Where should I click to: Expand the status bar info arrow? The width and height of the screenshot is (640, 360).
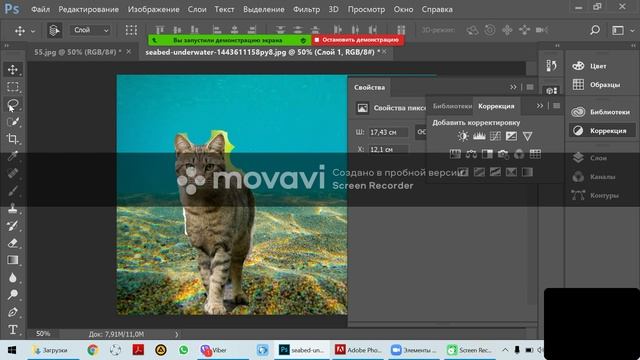point(177,334)
